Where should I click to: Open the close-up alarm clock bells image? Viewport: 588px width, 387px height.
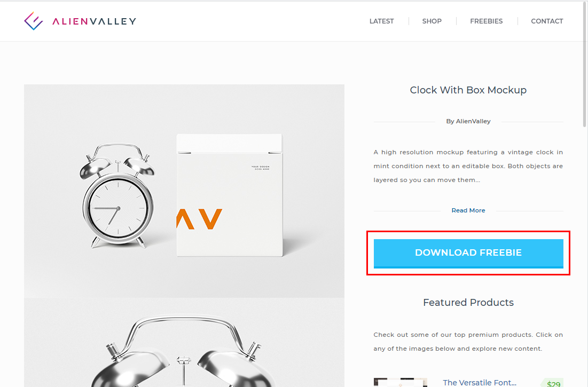click(184, 342)
